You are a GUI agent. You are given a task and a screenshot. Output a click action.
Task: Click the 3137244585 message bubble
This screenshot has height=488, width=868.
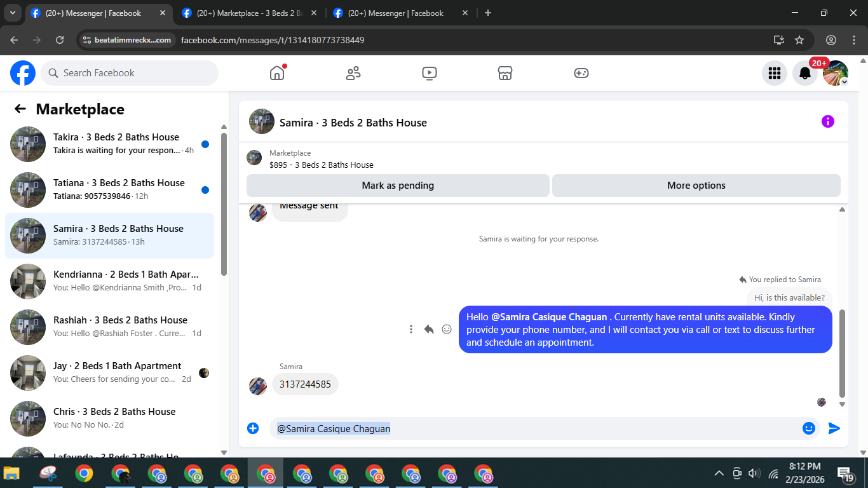[x=305, y=384]
